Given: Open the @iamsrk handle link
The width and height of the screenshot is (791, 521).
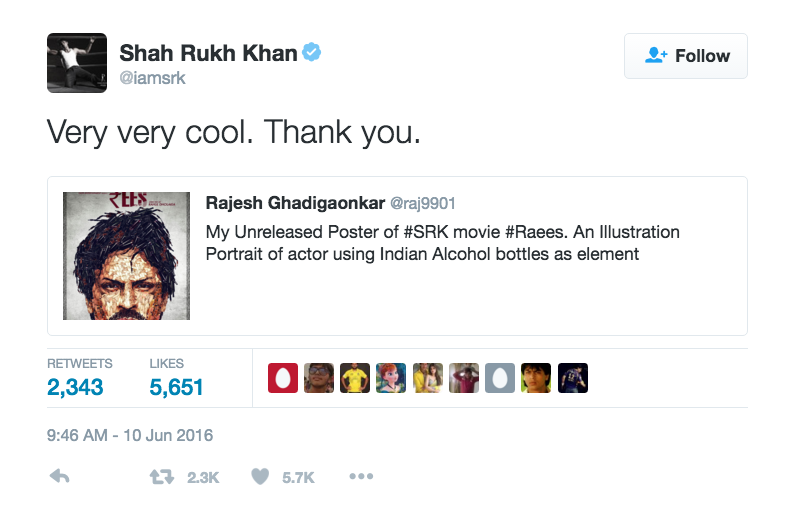Looking at the screenshot, I should coord(152,78).
